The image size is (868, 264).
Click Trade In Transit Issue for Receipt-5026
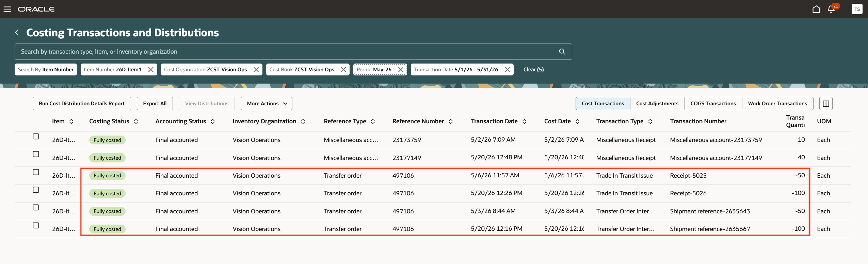click(x=624, y=193)
